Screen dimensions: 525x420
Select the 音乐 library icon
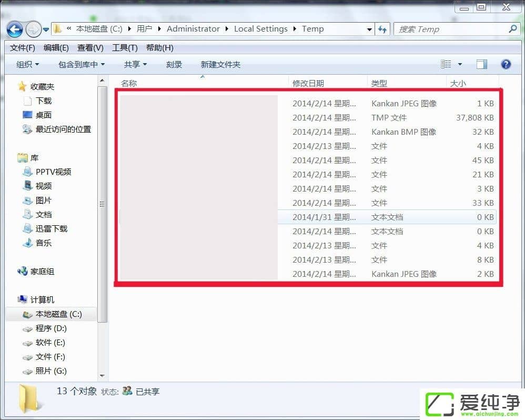pos(28,243)
